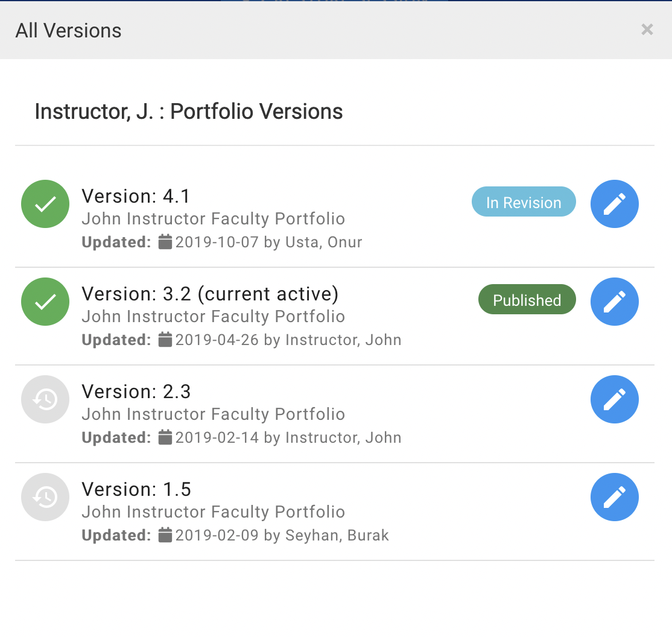Click green checkmark icon for Version 3.2
This screenshot has width=672, height=637.
[45, 302]
